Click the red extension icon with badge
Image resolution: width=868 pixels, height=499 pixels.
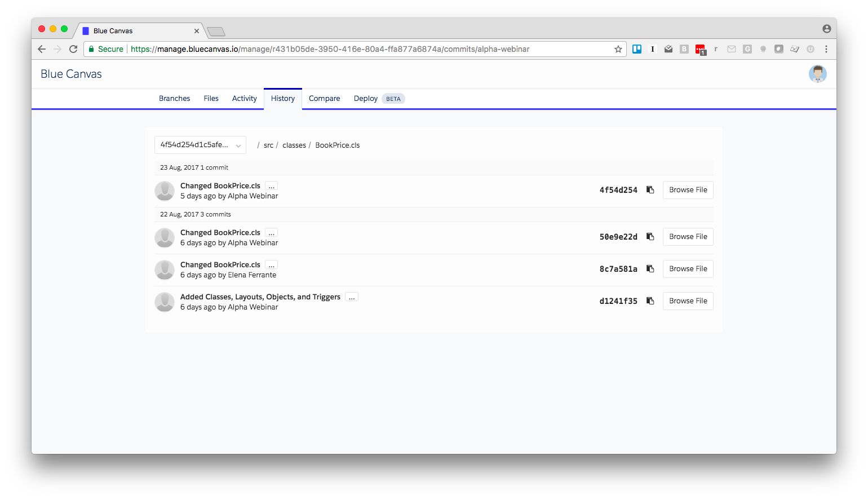[x=701, y=50]
